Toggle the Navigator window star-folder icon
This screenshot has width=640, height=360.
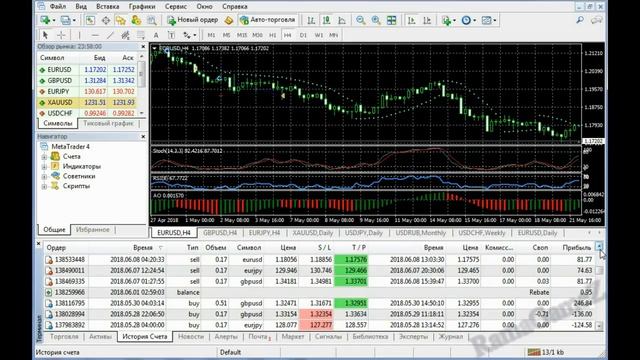(121, 20)
